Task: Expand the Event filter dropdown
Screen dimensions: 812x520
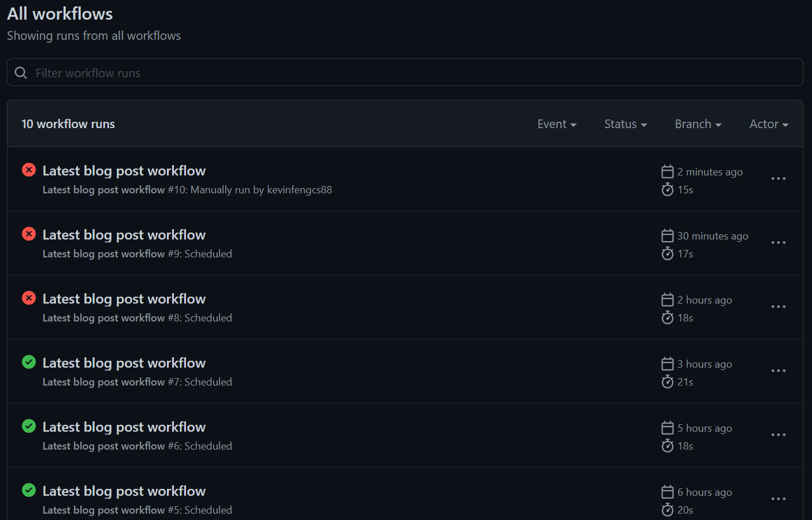Action: coord(557,124)
